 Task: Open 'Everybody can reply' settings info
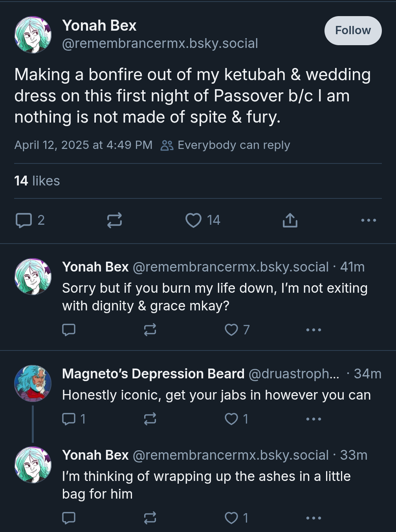pos(225,145)
